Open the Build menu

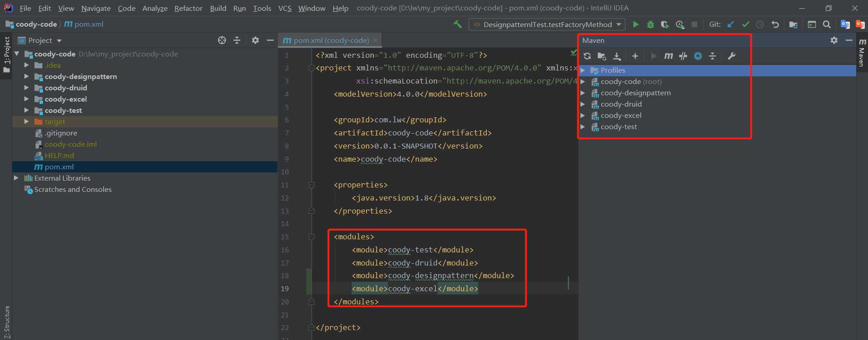pos(218,8)
